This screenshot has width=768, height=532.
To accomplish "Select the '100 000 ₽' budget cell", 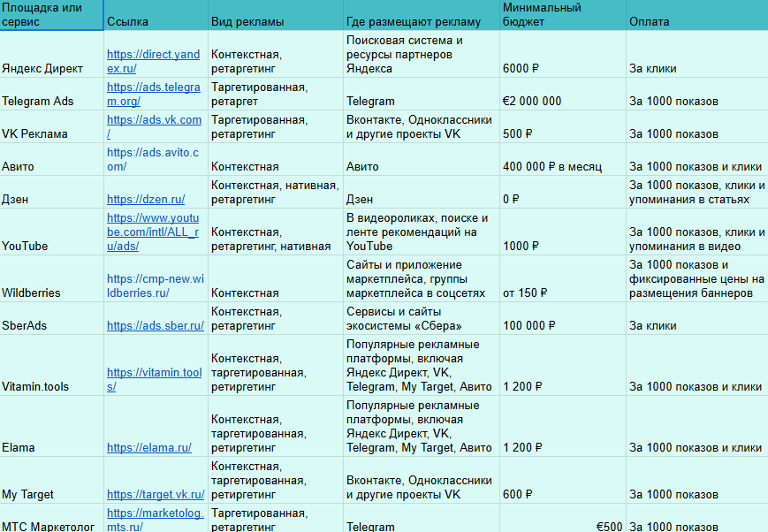I will [563, 318].
